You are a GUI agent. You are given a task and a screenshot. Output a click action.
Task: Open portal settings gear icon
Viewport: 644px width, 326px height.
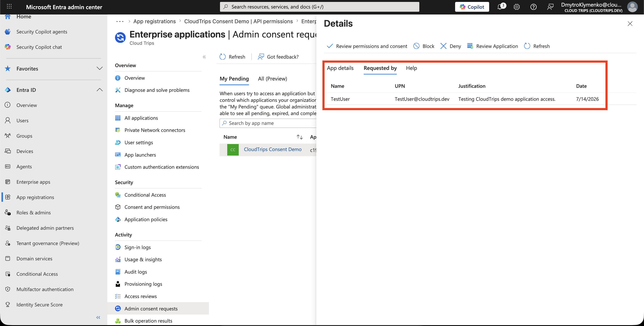516,7
